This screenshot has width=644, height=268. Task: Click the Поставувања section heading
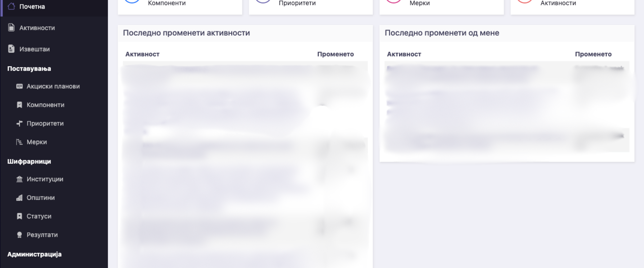tap(29, 69)
